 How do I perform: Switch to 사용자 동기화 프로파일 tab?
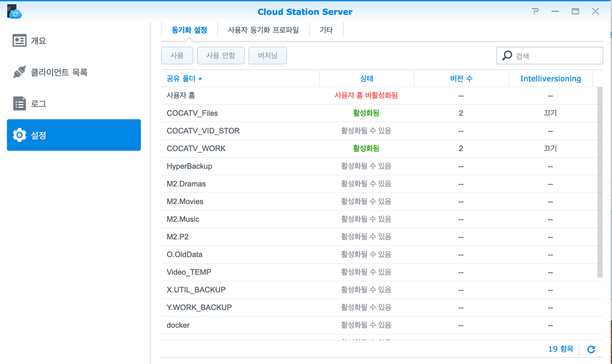[x=263, y=30]
